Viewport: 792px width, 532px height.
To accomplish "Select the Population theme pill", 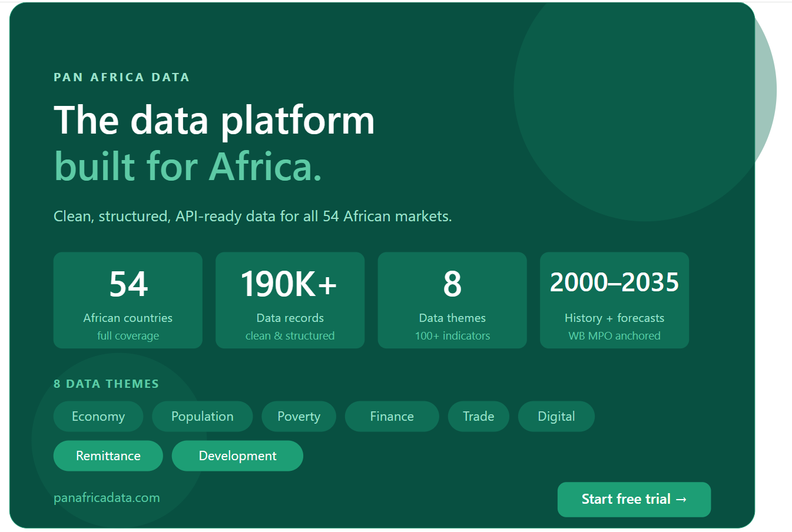I will (203, 417).
